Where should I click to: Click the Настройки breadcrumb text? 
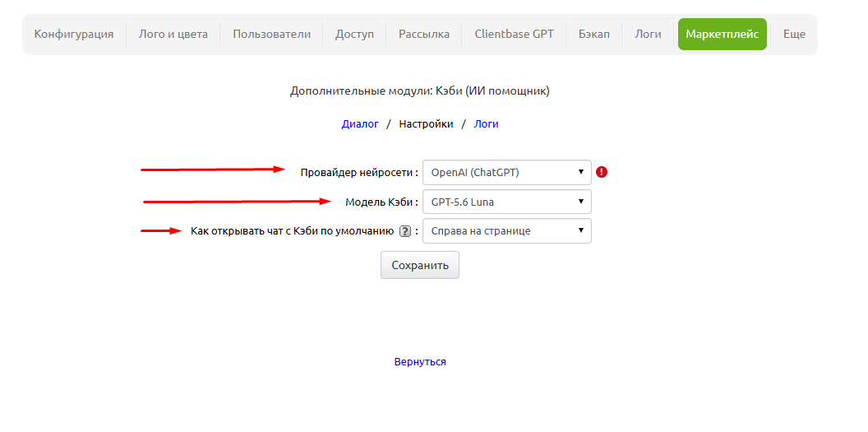click(427, 124)
